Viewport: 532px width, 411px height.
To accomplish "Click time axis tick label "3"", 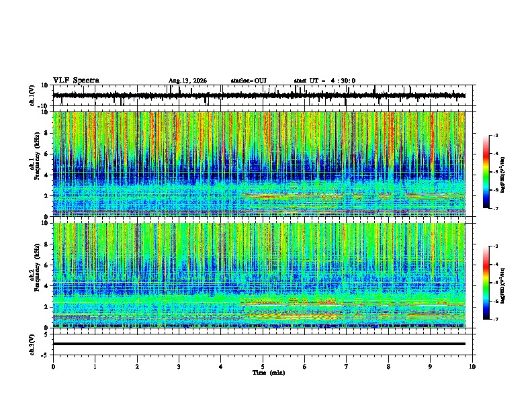I will pyautogui.click(x=179, y=367).
